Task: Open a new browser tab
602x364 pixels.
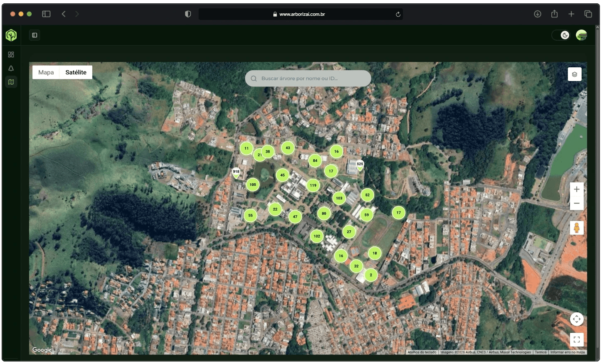Action: pos(571,14)
